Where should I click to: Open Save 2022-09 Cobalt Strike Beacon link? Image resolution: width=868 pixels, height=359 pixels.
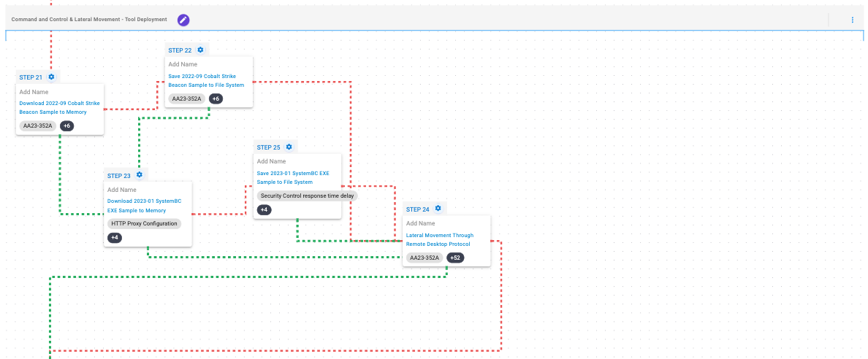(206, 80)
